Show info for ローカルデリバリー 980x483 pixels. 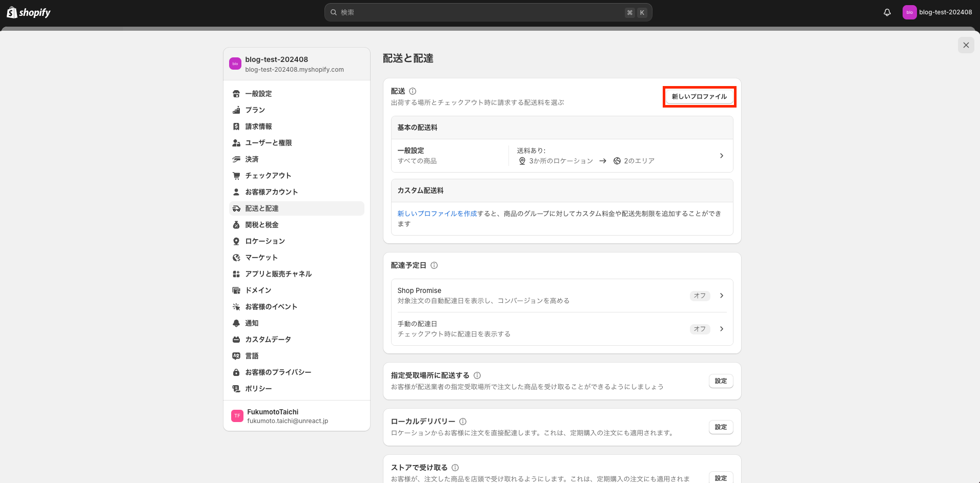463,422
